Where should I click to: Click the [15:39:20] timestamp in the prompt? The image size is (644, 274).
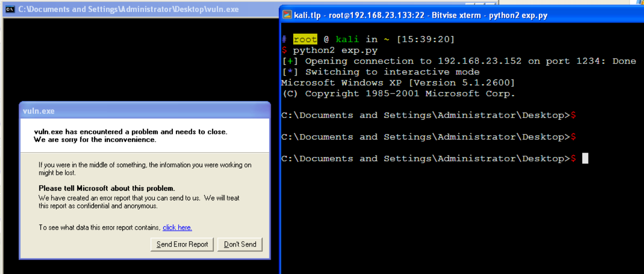pos(425,39)
